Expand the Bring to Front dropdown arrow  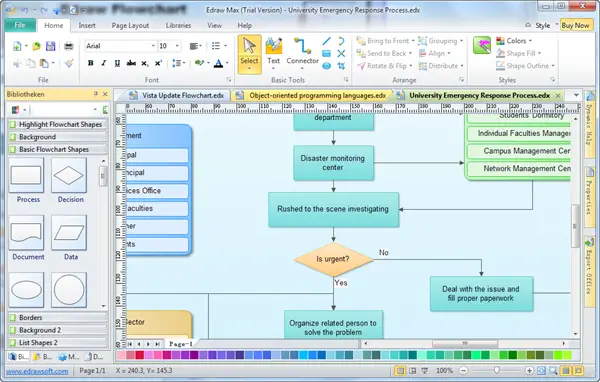(413, 41)
